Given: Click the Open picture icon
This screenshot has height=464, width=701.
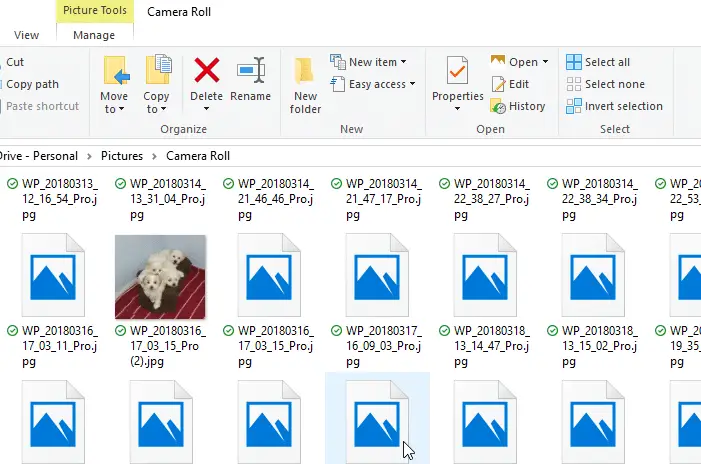Looking at the screenshot, I should pyautogui.click(x=498, y=61).
